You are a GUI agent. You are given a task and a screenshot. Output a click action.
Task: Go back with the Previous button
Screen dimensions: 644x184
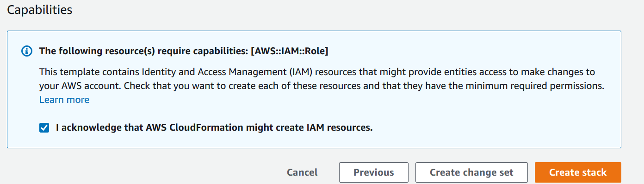coord(374,172)
